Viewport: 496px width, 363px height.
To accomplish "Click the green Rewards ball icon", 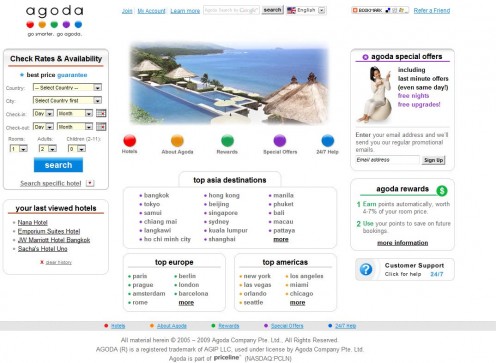I will point(227,141).
